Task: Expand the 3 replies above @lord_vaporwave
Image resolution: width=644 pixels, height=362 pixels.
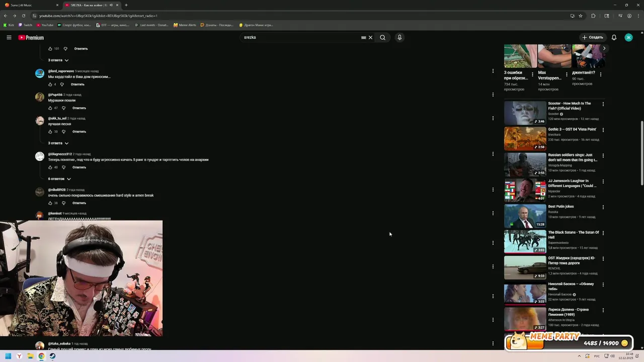Action: coord(58,60)
